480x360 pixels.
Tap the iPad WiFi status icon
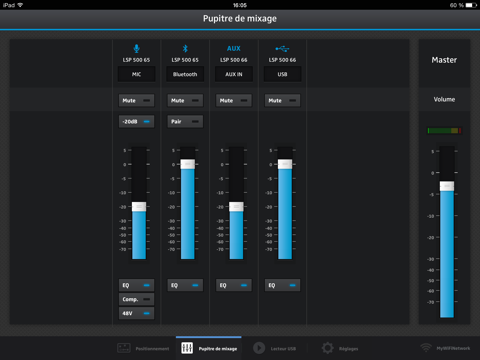20,5
